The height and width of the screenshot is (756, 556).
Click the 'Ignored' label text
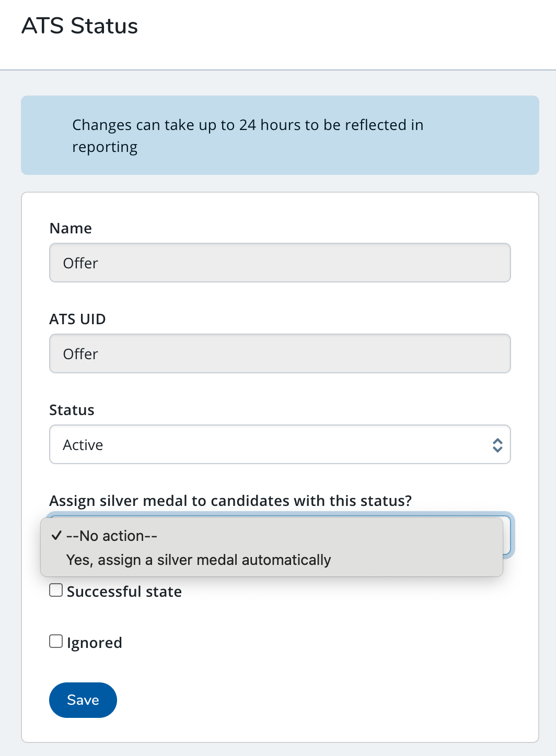(94, 643)
